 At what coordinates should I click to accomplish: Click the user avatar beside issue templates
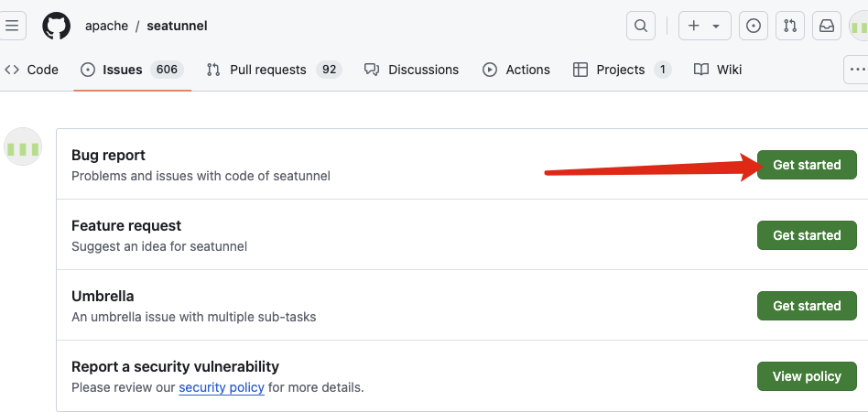23,147
